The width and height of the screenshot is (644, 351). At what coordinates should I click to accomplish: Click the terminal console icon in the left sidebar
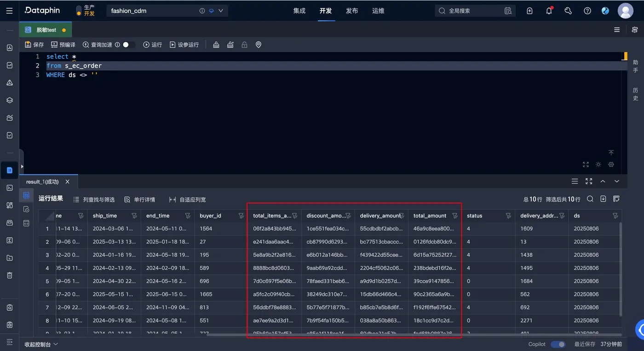coord(10,187)
